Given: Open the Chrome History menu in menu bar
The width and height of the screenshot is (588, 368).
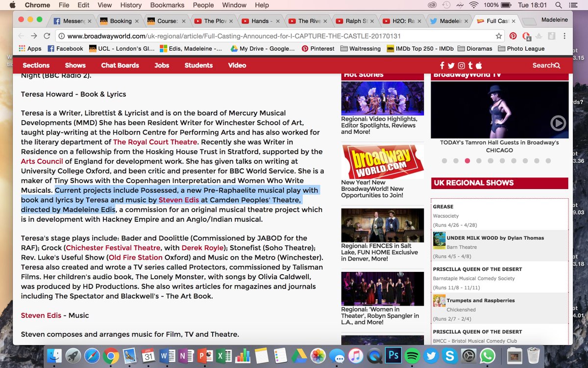Looking at the screenshot, I should [131, 5].
